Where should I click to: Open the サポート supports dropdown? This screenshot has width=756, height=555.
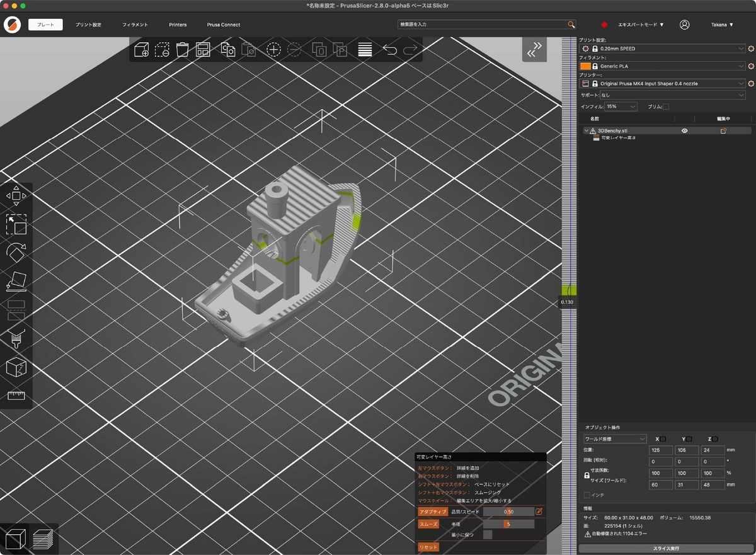click(672, 95)
